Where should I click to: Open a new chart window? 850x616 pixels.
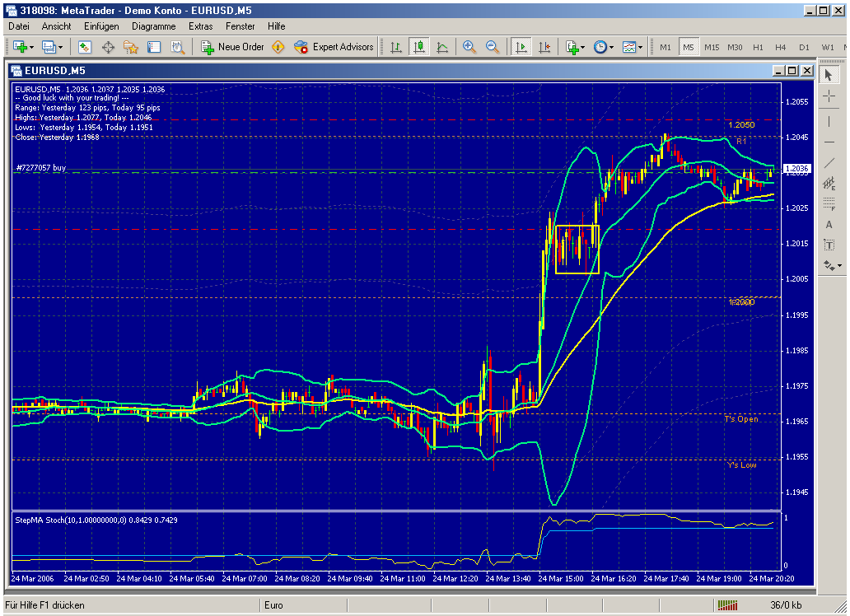20,47
